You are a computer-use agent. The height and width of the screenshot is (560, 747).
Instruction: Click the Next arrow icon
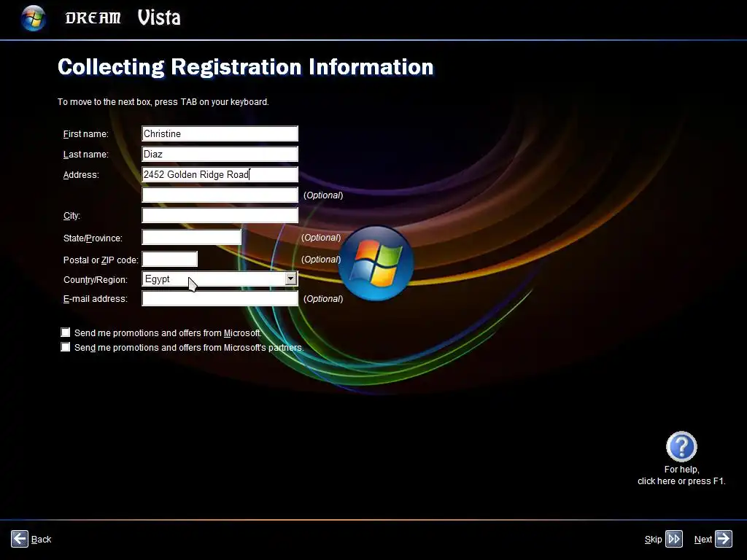724,539
